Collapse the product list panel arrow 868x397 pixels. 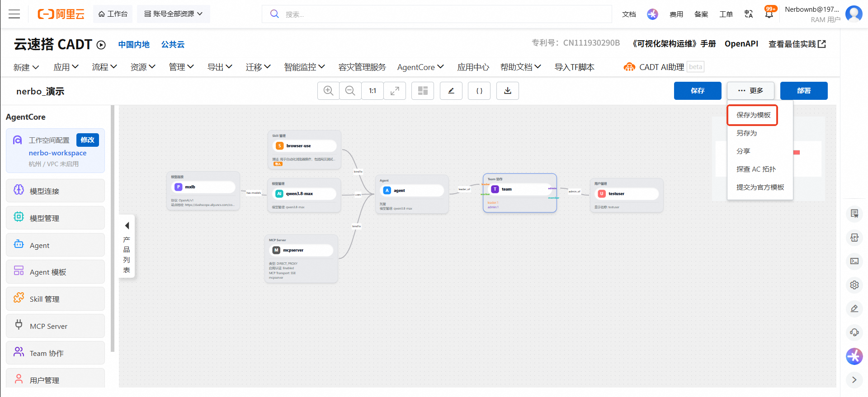[x=127, y=225]
